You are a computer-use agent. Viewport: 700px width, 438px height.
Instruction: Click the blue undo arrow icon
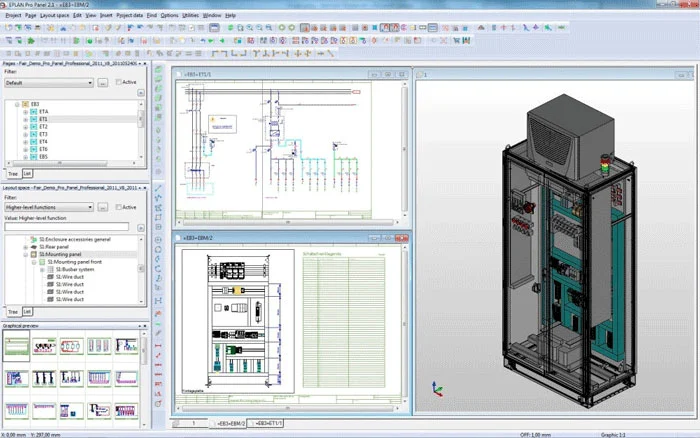[x=202, y=41]
